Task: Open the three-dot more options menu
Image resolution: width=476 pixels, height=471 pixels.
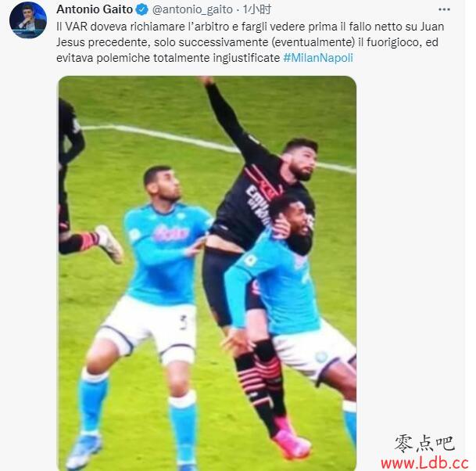Action: [x=444, y=9]
